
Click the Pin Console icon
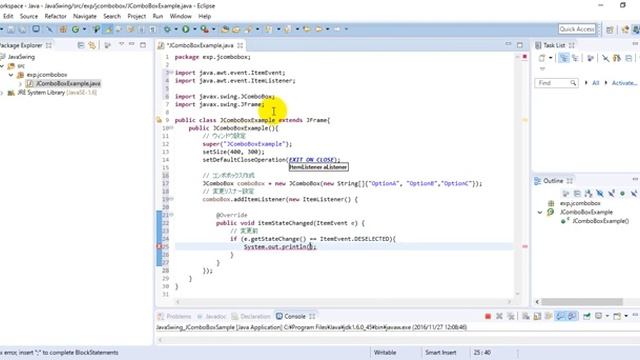587,316
